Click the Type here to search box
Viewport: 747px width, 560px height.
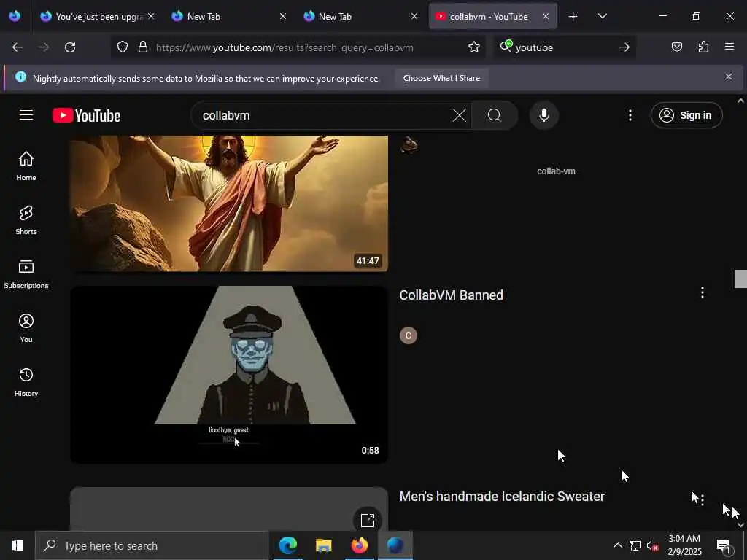[152, 545]
